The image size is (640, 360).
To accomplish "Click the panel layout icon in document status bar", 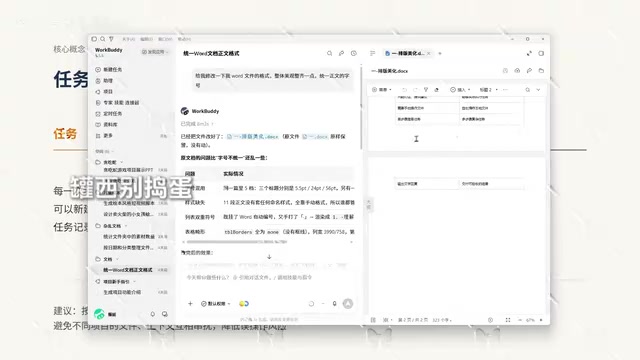I will tap(373, 320).
